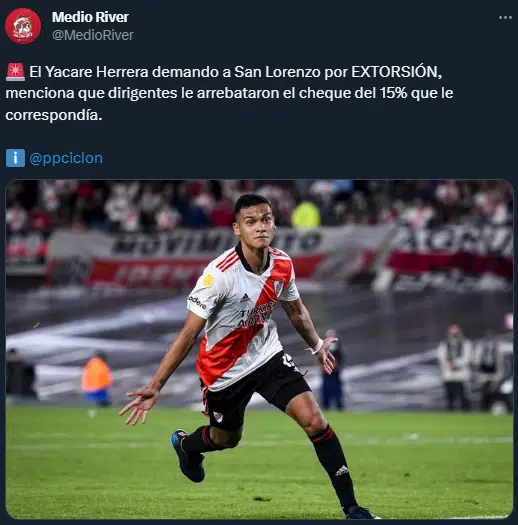The height and width of the screenshot is (525, 518).
Task: Open the @MedioRiver handle link
Action: pyautogui.click(x=93, y=35)
